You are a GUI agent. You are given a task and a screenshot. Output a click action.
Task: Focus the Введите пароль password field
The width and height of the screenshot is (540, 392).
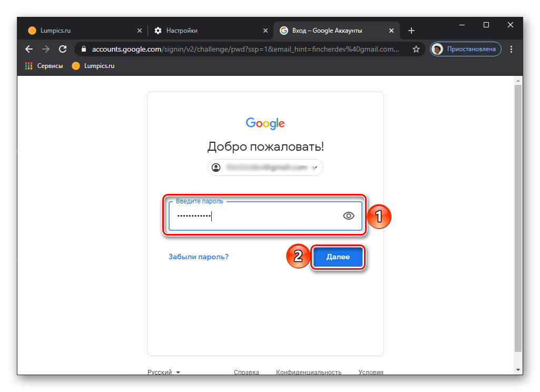[265, 216]
